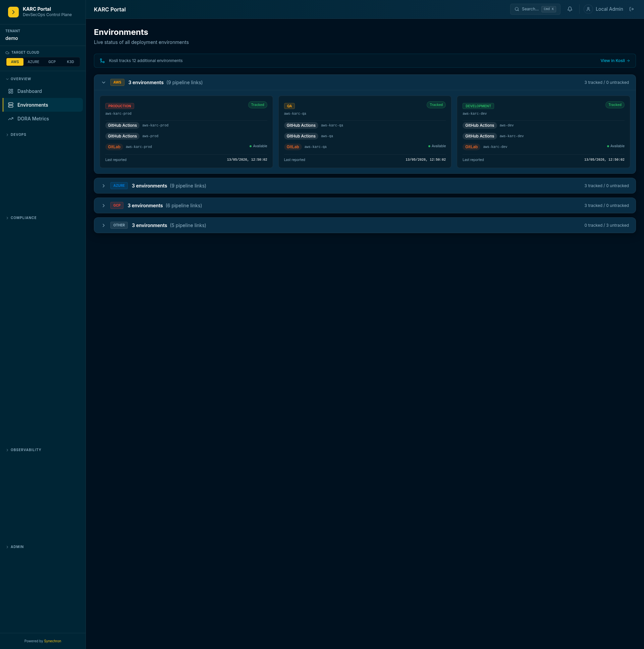This screenshot has height=649, width=644.
Task: Click Tracked badge on DEVELOPMENT card
Action: 615,105
